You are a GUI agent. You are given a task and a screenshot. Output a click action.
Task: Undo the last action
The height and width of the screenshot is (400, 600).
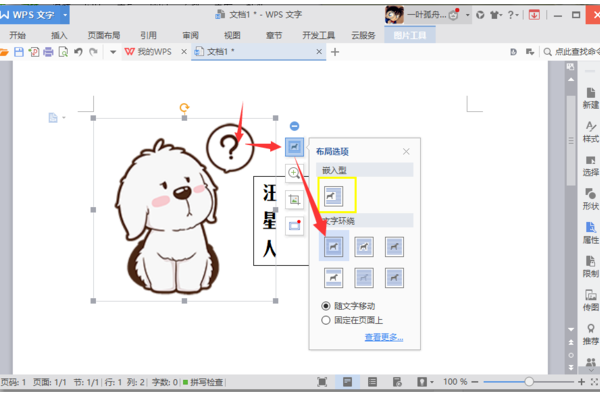[78, 52]
